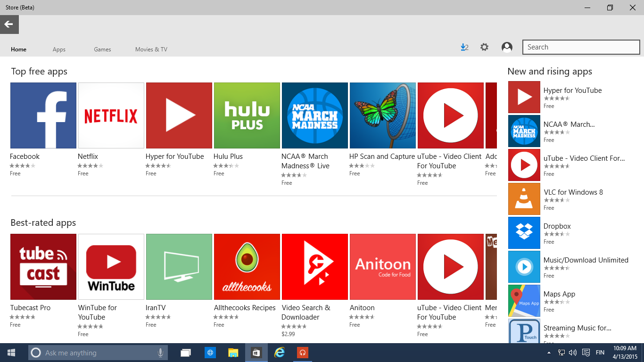View the downloads queue icon
This screenshot has width=644, height=362.
click(464, 47)
